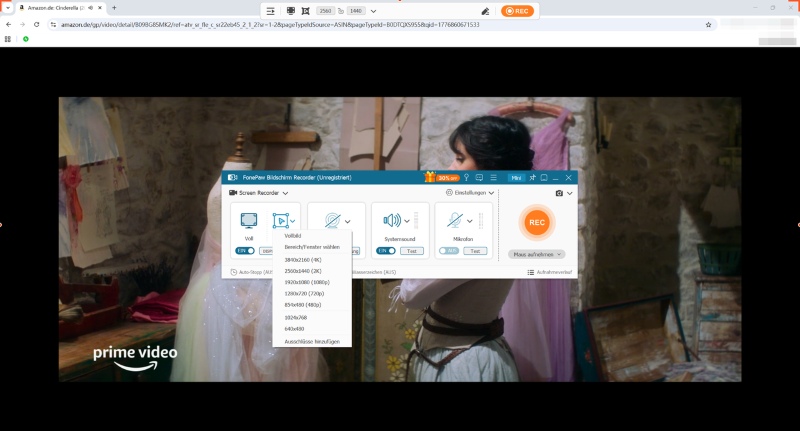Toggle the aspect ratio lock icon
This screenshot has width=800, height=431.
coord(341,11)
